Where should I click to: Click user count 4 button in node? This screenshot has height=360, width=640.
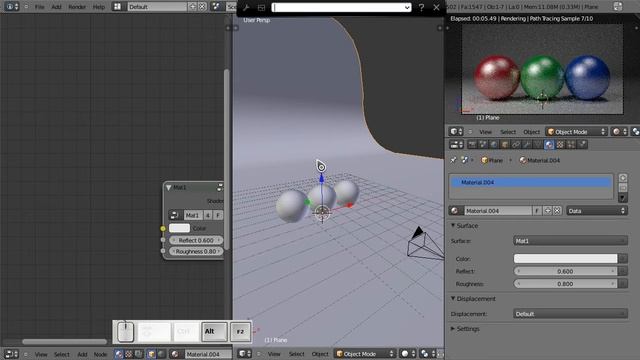(x=208, y=215)
